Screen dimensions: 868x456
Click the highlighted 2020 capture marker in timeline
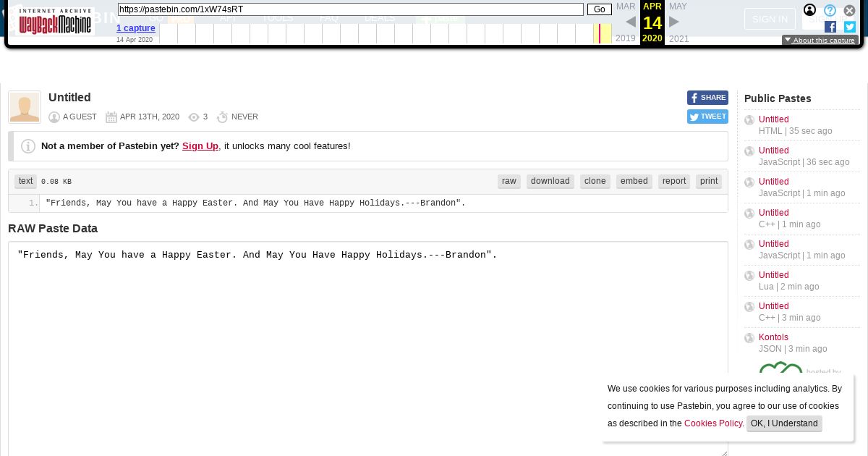coord(600,33)
